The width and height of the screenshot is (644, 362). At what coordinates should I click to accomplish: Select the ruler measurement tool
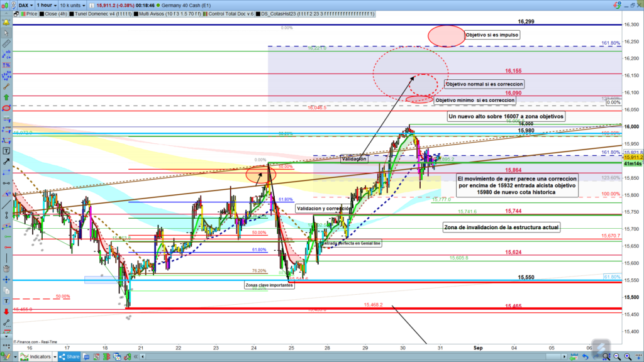(x=6, y=45)
